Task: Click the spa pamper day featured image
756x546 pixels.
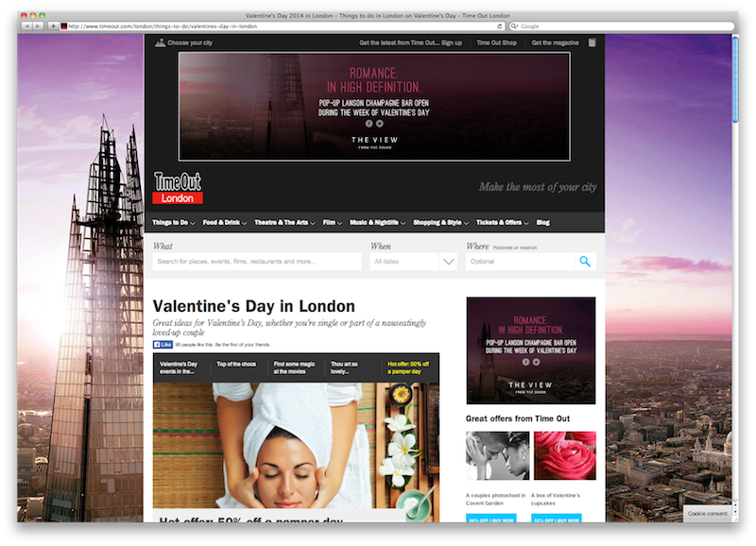Action: pyautogui.click(x=296, y=446)
